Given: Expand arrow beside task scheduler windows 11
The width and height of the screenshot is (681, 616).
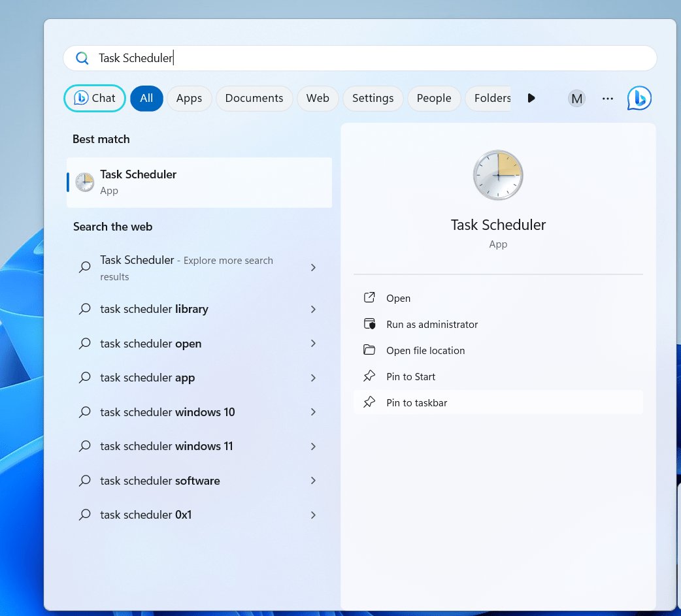Looking at the screenshot, I should (x=313, y=446).
